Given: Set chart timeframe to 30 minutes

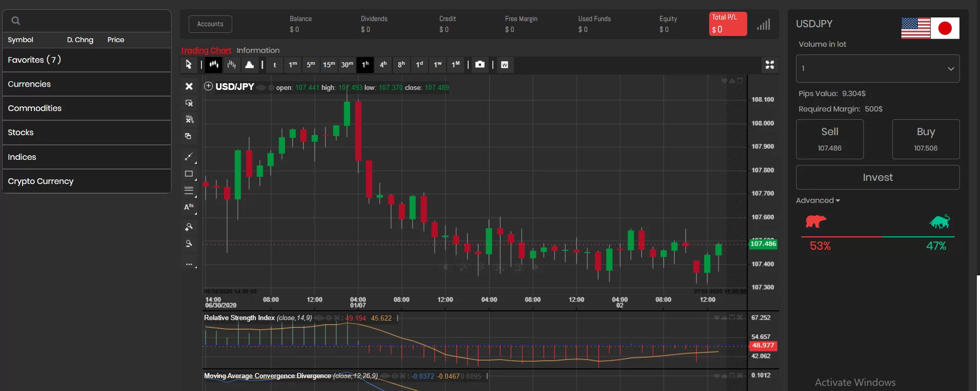Looking at the screenshot, I should pyautogui.click(x=347, y=65).
